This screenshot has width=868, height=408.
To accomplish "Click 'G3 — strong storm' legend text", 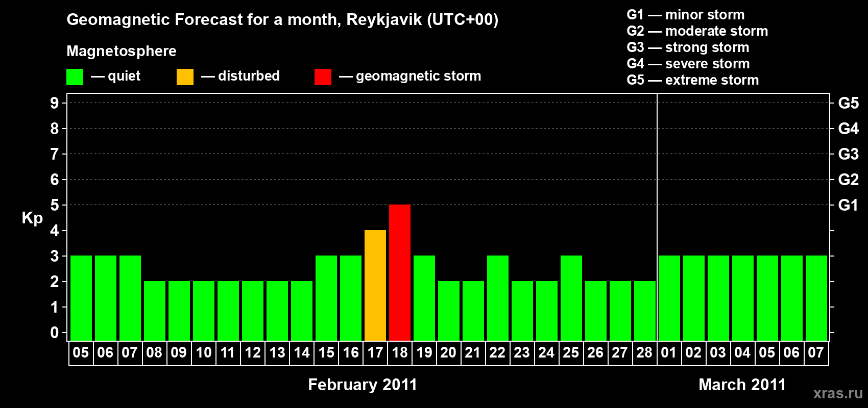I will tap(688, 47).
